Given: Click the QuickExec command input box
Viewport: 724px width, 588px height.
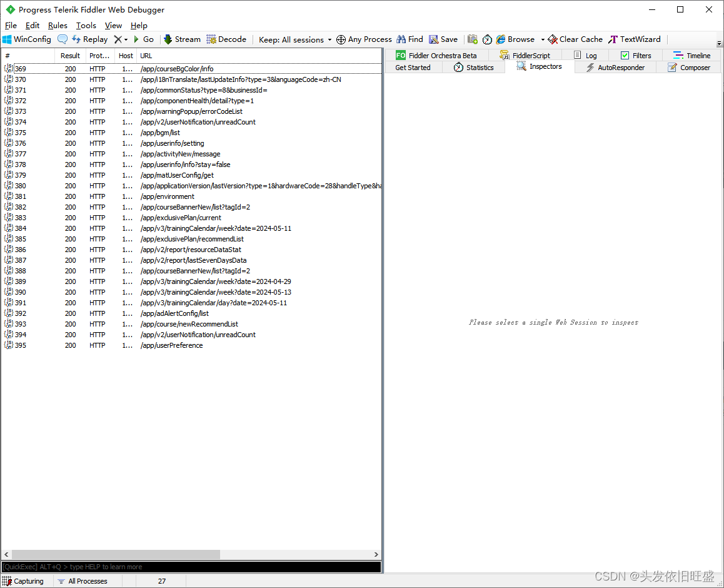Looking at the screenshot, I should pos(191,567).
